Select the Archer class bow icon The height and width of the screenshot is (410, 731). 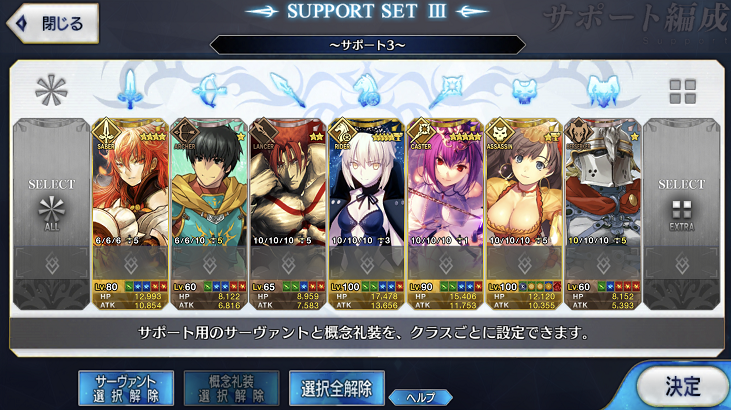click(x=209, y=90)
